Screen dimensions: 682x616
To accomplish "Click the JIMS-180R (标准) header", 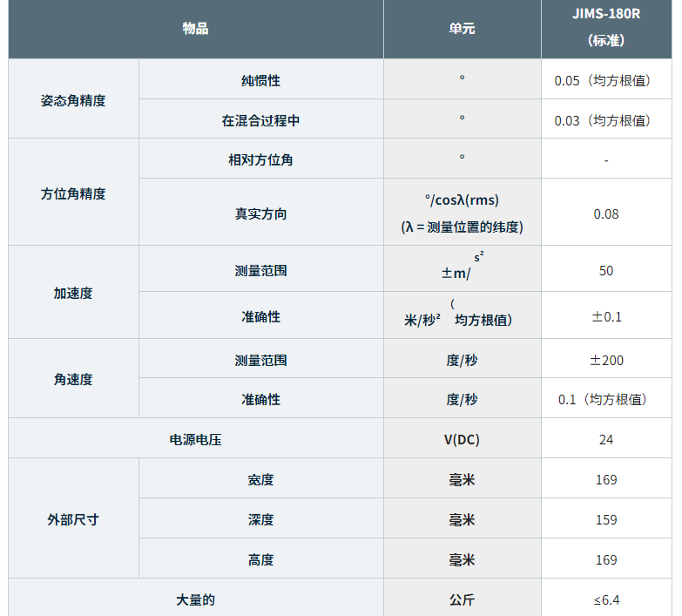I will [606, 27].
